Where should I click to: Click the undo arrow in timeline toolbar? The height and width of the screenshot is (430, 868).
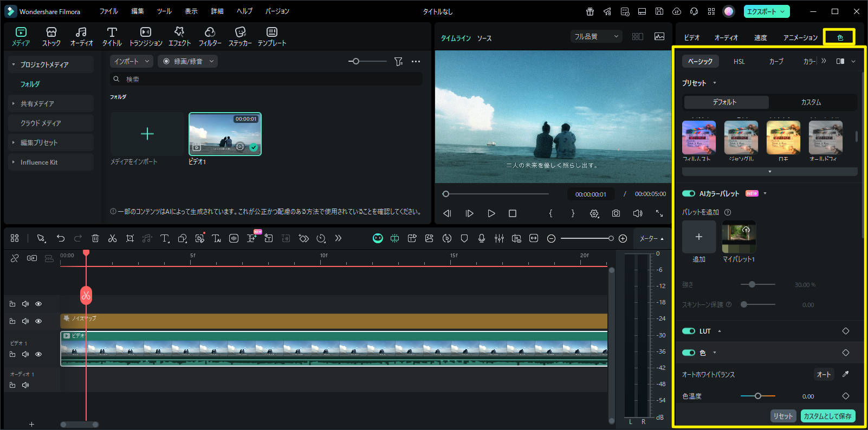[61, 238]
